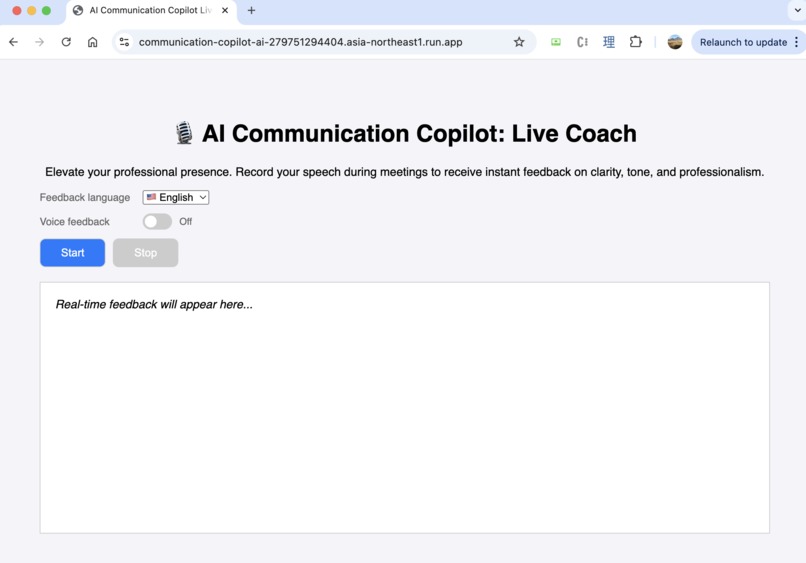
Task: Click the 'AI Communication Copilot: Live Coach' heading
Action: point(419,134)
